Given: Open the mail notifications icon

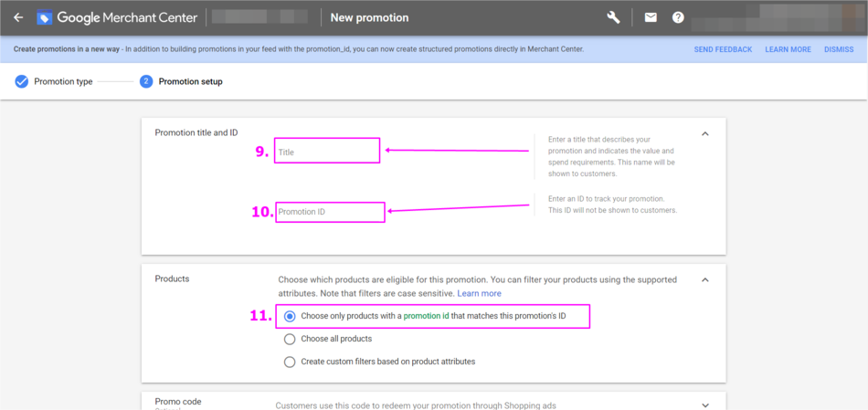Looking at the screenshot, I should point(651,17).
